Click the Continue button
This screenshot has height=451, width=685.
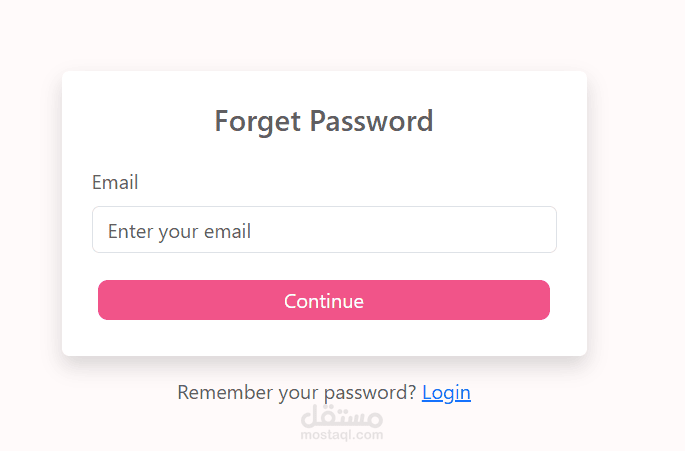[324, 300]
